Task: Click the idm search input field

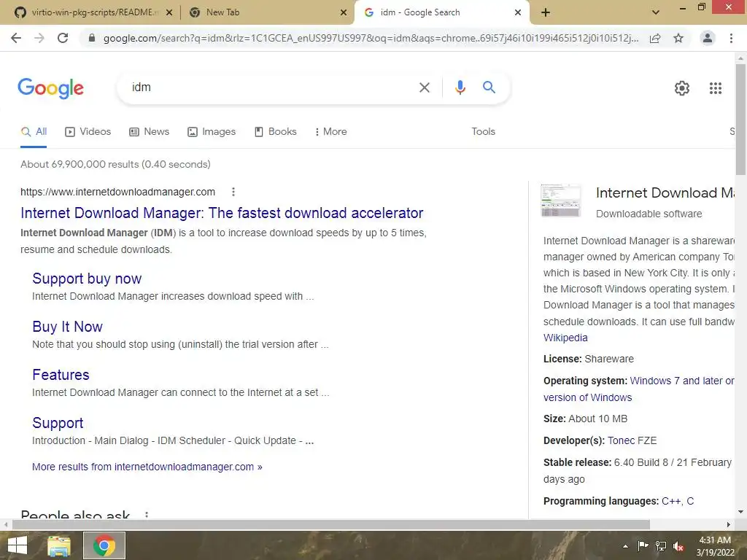Action: click(271, 87)
